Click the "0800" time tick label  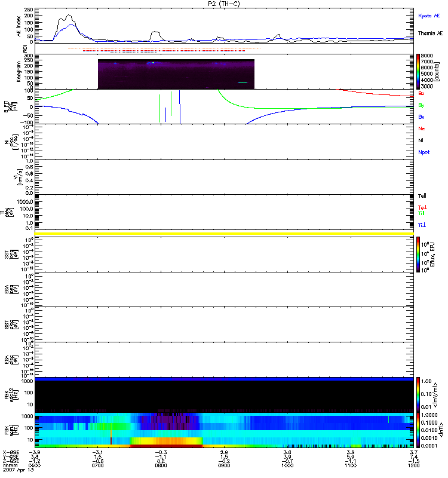coord(161,465)
